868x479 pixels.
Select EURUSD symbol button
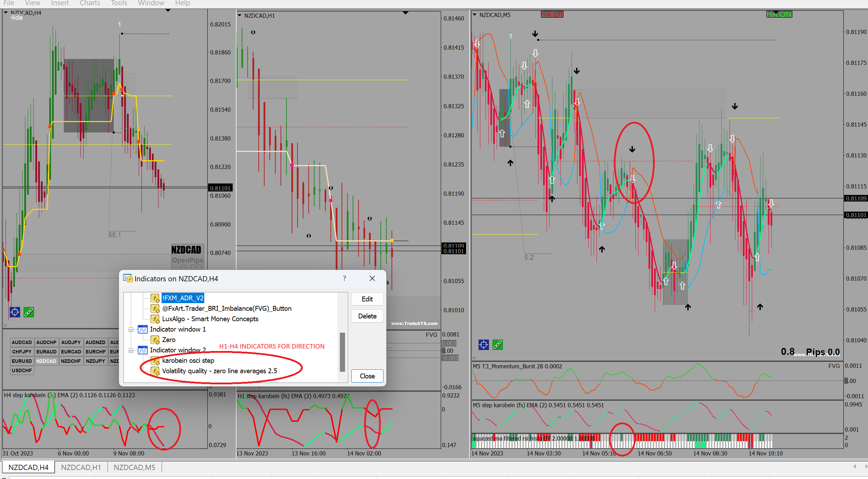tap(22, 361)
